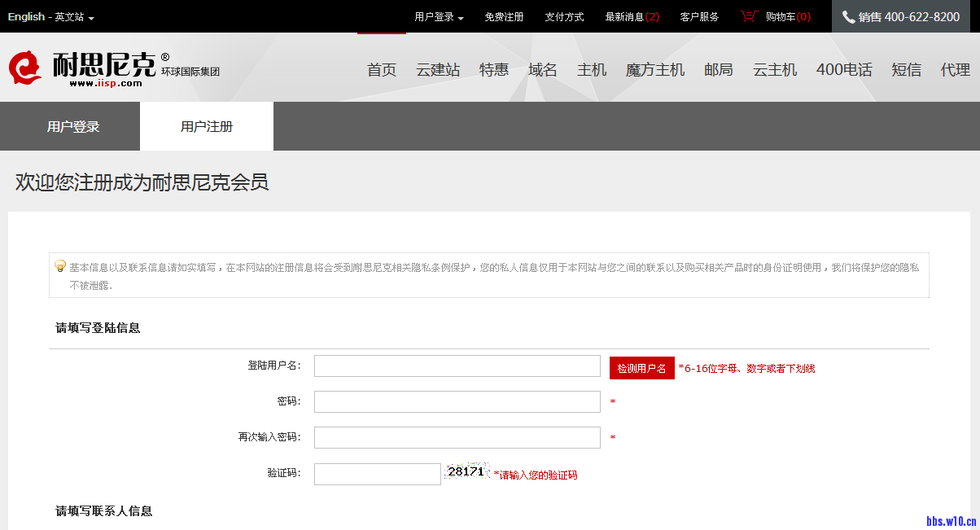The width and height of the screenshot is (980, 530).
Task: Go to 首页 in the main navigation
Action: 382,70
